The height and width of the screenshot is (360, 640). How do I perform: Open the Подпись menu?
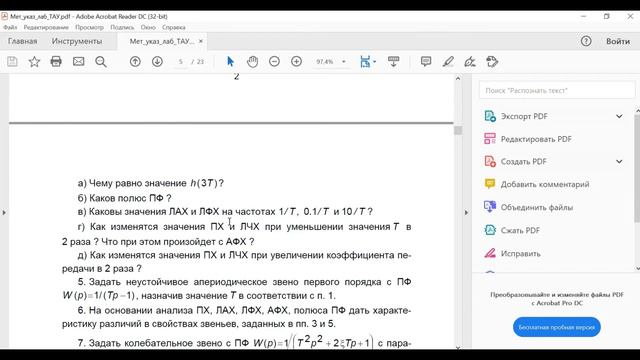pos(122,27)
